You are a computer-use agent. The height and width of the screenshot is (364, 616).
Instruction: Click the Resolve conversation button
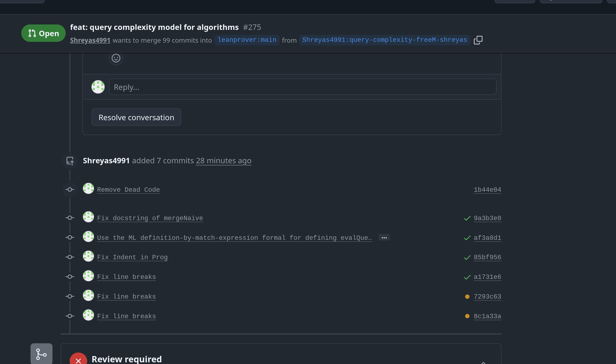point(136,117)
